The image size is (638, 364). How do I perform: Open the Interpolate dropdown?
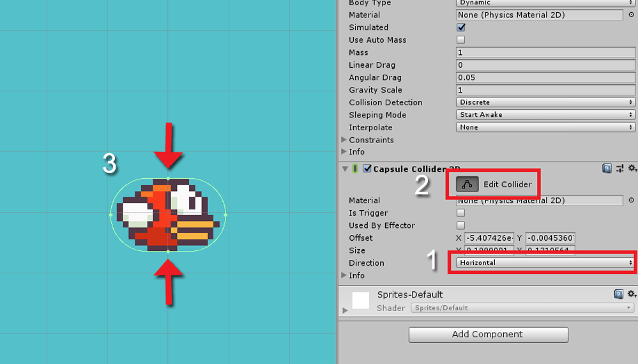[545, 127]
